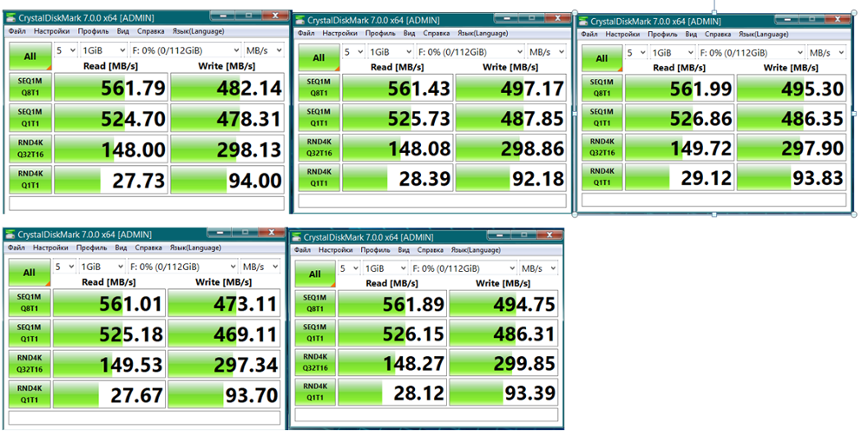
Task: Run RND4K Q1T1 test beside 28.39 result
Action: click(x=319, y=178)
